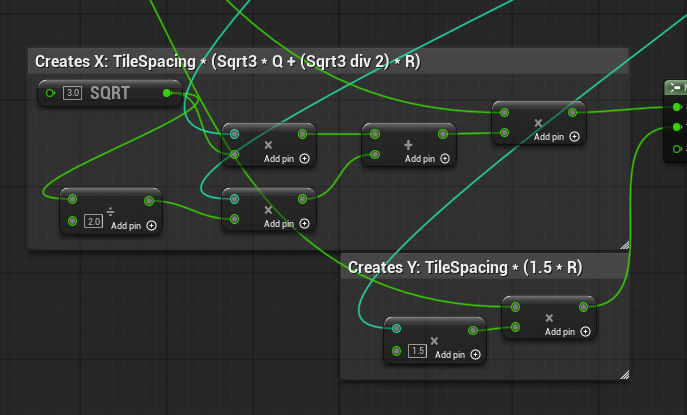Edit the 1.5 value field on multiply node
Viewport: 687px width, 415px height.
(417, 351)
